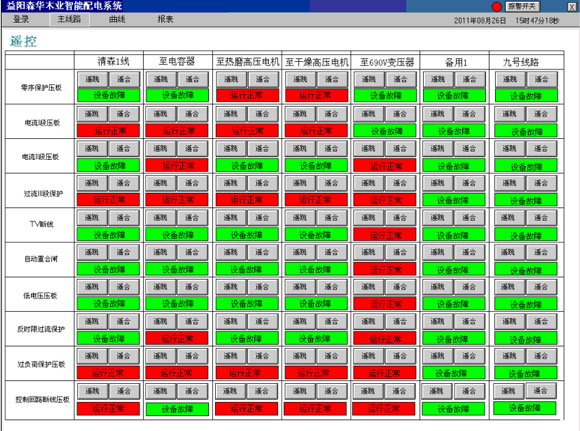The height and width of the screenshot is (431, 580).
Task: Click red 运行正常 status for 反时限过流保护, 至电容器
Action: coord(177,339)
